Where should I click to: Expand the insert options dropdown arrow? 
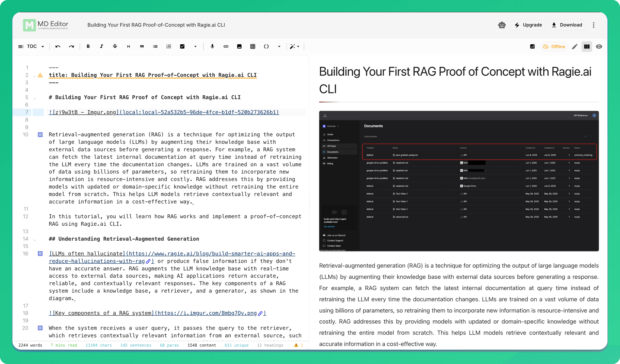pos(279,47)
